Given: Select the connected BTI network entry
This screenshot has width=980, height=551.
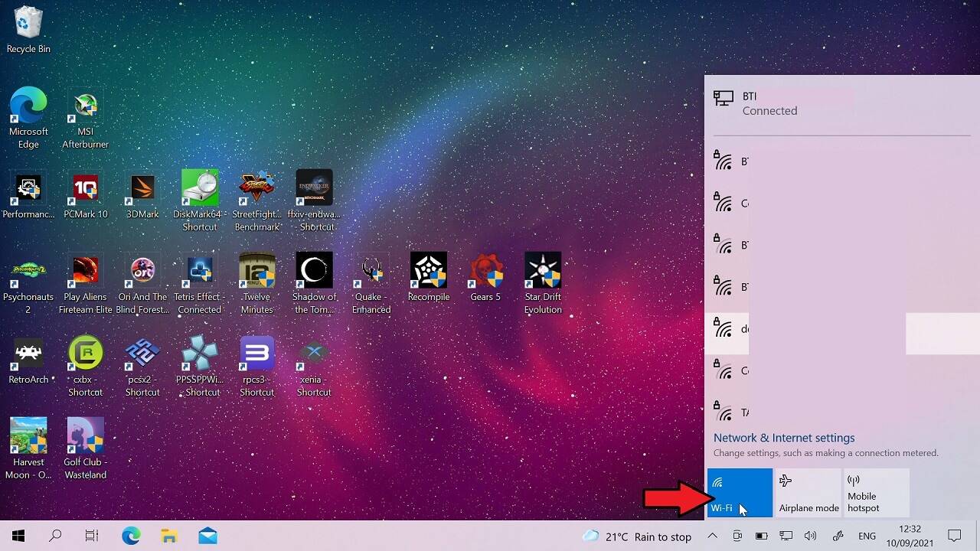Looking at the screenshot, I should [842, 103].
